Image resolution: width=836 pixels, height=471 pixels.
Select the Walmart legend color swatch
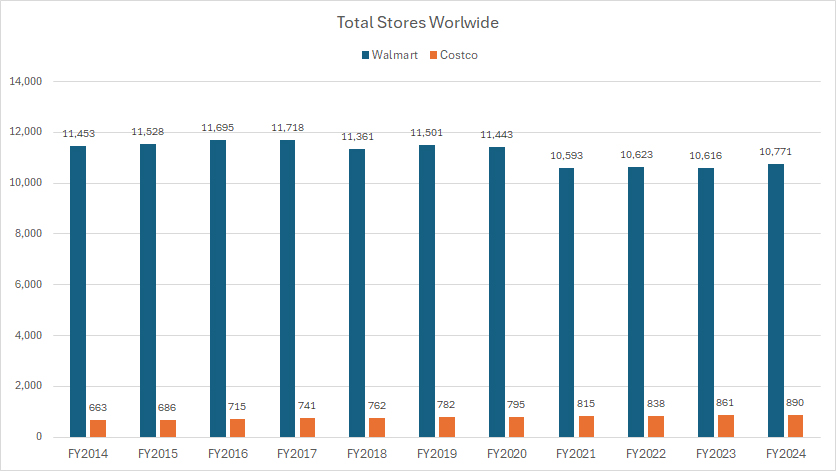(x=365, y=55)
